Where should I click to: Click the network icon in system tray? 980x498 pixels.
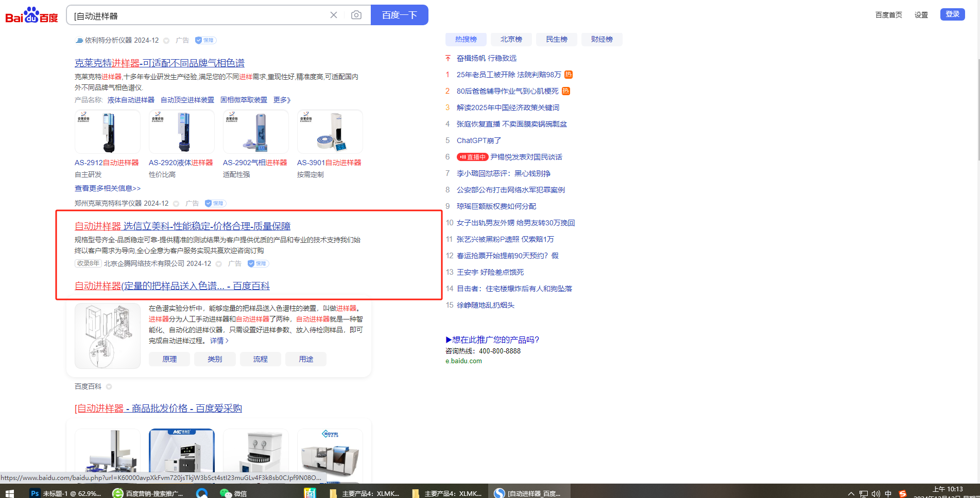coord(864,494)
